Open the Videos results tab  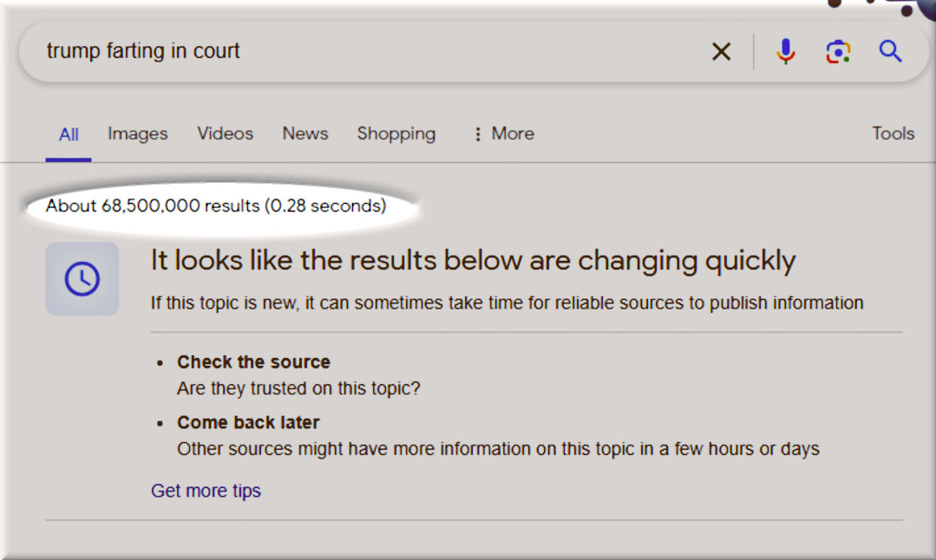pyautogui.click(x=225, y=133)
